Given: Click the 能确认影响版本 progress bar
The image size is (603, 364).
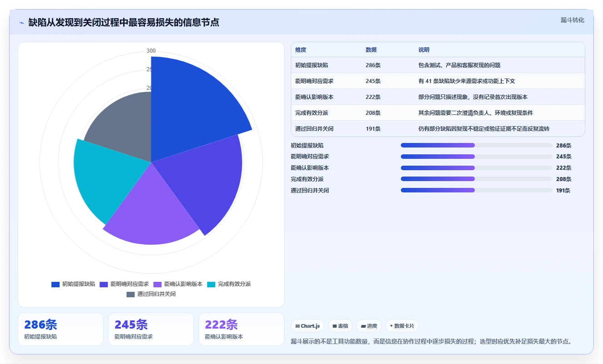Looking at the screenshot, I should click(x=477, y=168).
